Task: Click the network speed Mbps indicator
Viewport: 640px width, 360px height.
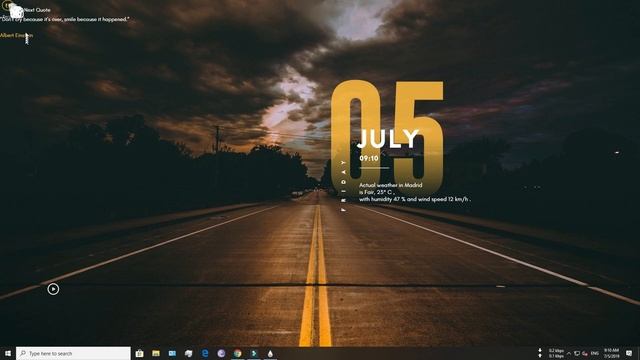Action: 556,353
